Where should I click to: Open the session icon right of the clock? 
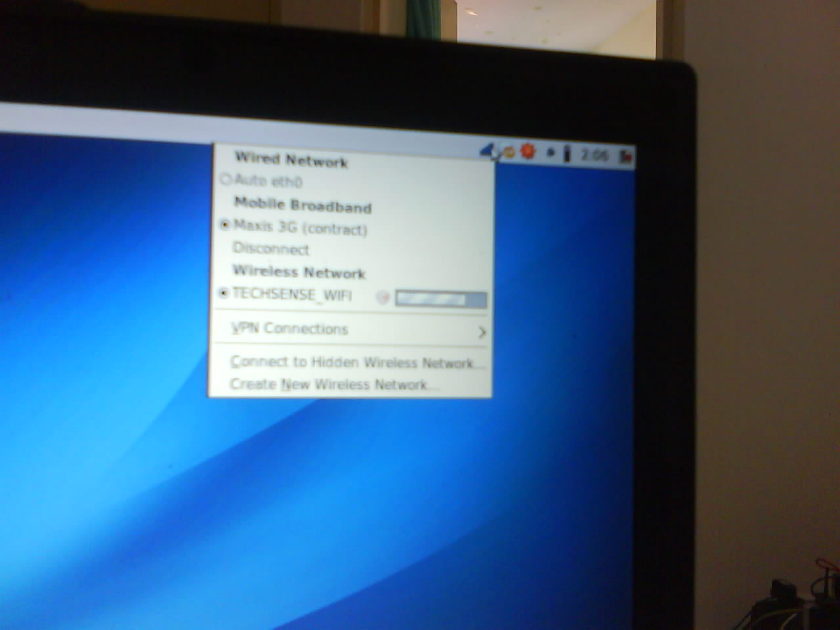pos(625,156)
